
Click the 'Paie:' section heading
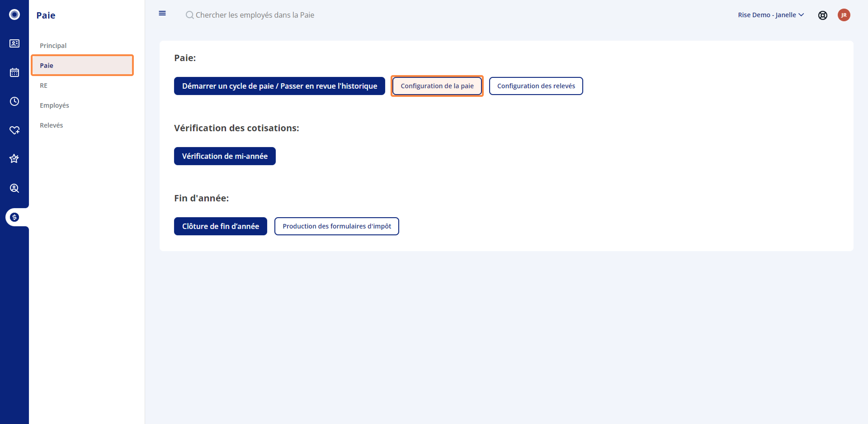pos(185,58)
